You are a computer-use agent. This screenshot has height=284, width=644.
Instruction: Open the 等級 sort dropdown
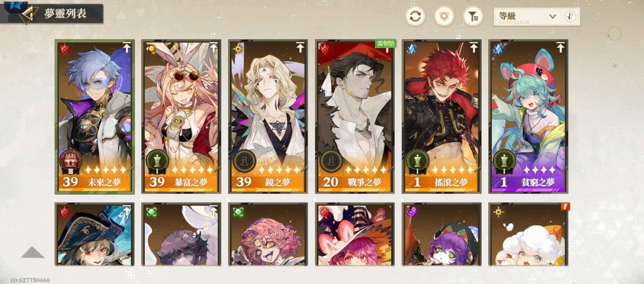click(x=528, y=16)
